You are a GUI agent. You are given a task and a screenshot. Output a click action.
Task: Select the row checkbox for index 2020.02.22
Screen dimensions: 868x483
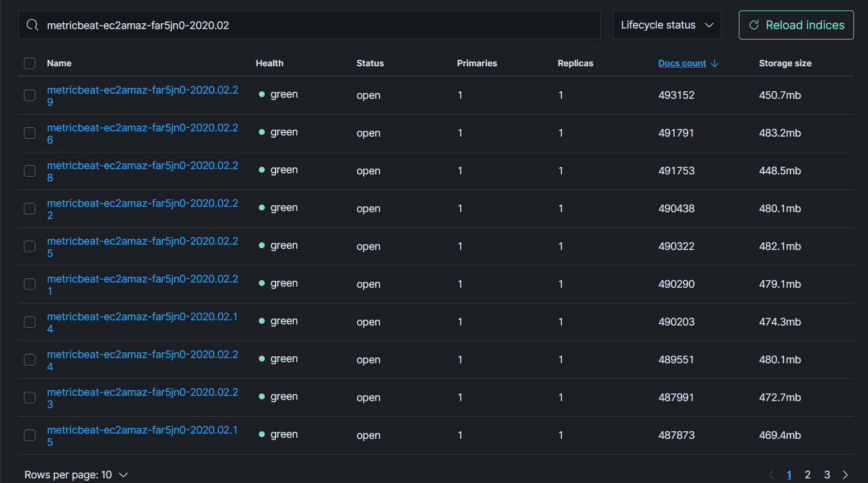pyautogui.click(x=30, y=209)
